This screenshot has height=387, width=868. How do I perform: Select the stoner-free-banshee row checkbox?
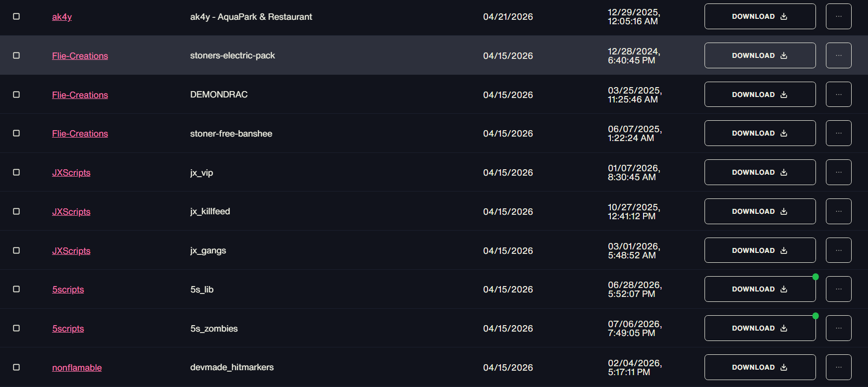click(16, 133)
